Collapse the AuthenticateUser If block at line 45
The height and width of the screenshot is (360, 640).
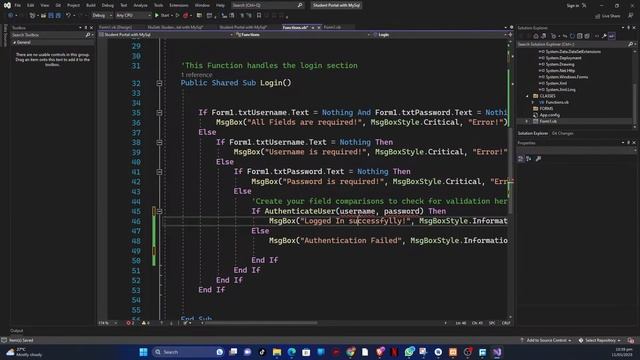tap(159, 211)
